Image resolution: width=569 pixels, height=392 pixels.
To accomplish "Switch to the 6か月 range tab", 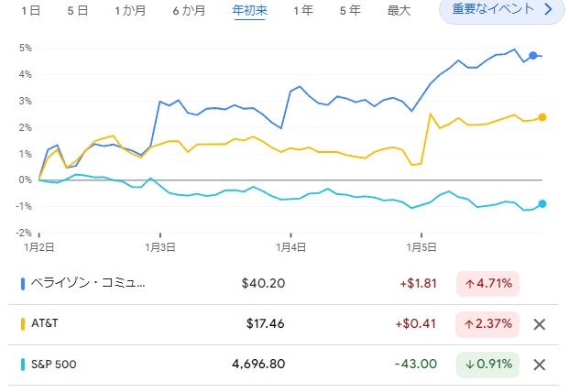I will pos(189,10).
